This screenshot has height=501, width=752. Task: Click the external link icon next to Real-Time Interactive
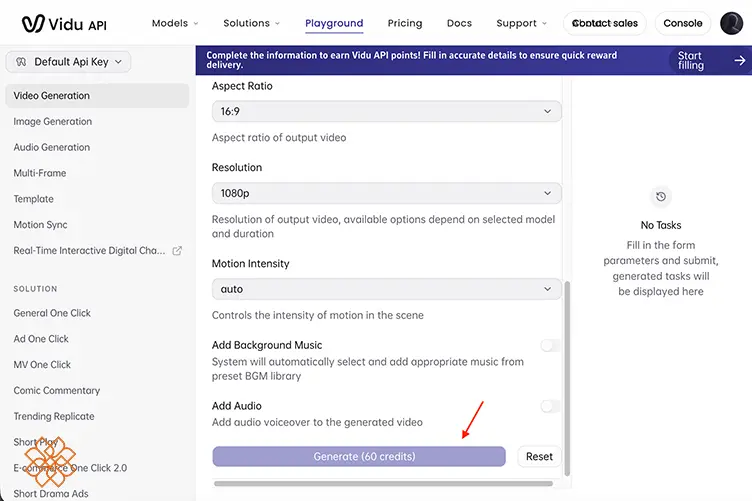[x=177, y=251]
